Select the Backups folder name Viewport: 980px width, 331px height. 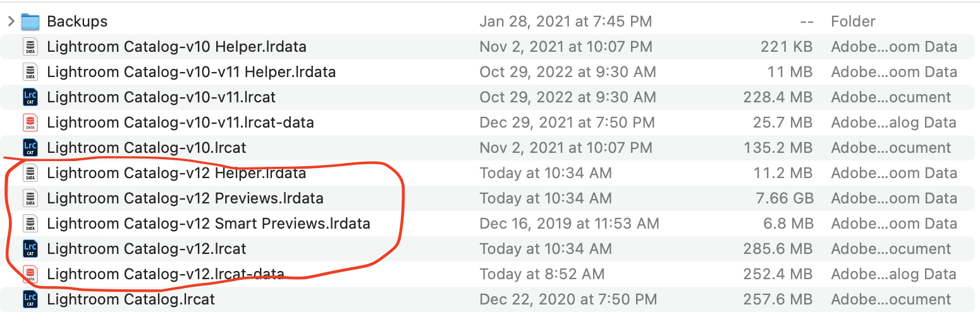pyautogui.click(x=77, y=21)
